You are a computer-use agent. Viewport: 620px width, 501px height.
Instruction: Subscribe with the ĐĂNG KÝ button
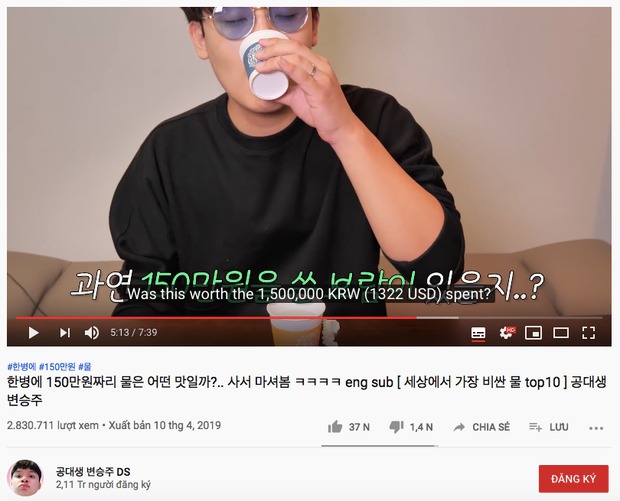point(573,479)
